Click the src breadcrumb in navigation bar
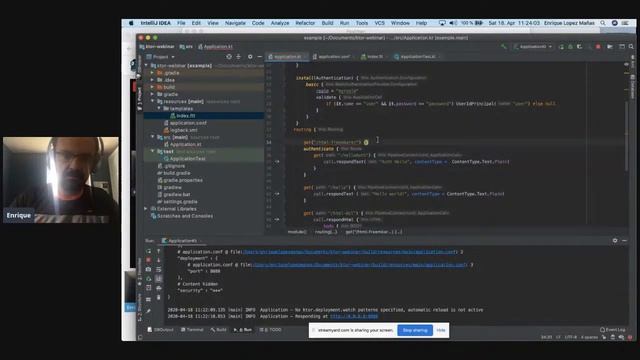This screenshot has height=360, width=640. [187, 47]
